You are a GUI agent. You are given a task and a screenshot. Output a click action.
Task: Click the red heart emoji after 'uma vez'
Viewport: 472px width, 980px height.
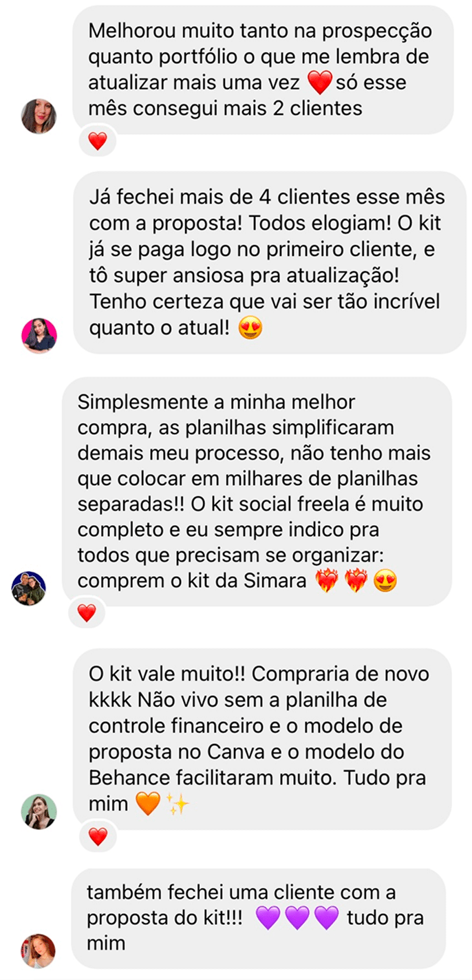click(x=319, y=84)
